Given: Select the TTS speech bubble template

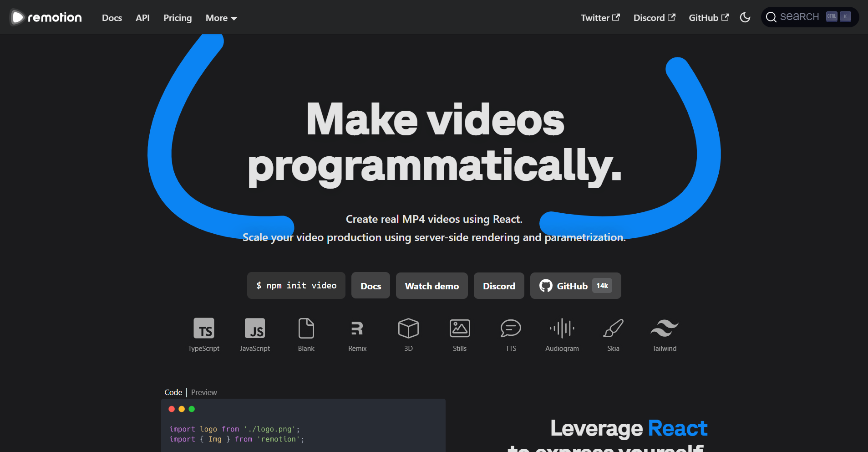Looking at the screenshot, I should 511,328.
